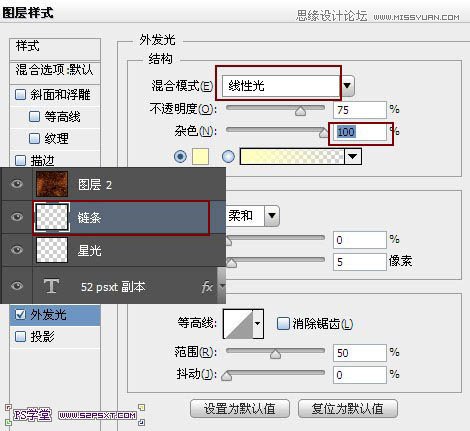
Task: Select gradient radio button
Action: click(228, 156)
